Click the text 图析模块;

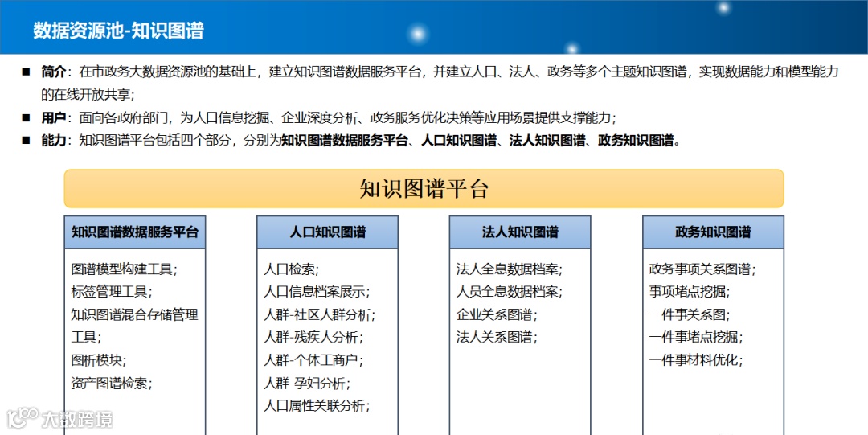[x=99, y=360]
